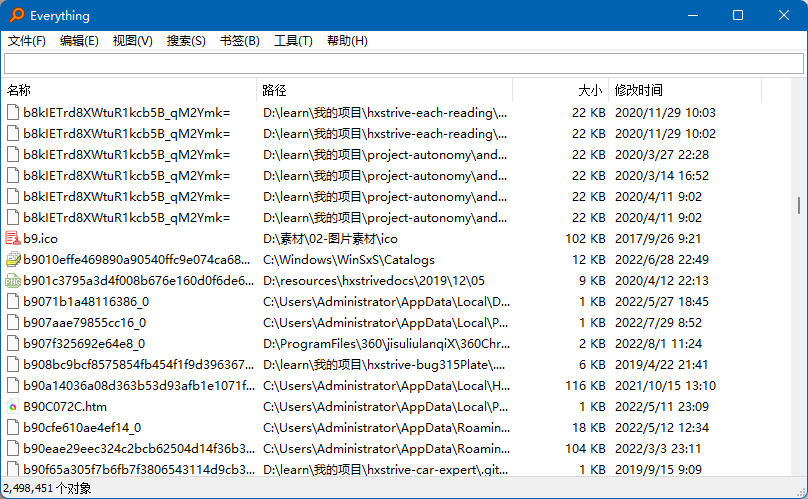The width and height of the screenshot is (808, 499).
Task: Click the 102 KB size cell
Action: click(x=585, y=239)
